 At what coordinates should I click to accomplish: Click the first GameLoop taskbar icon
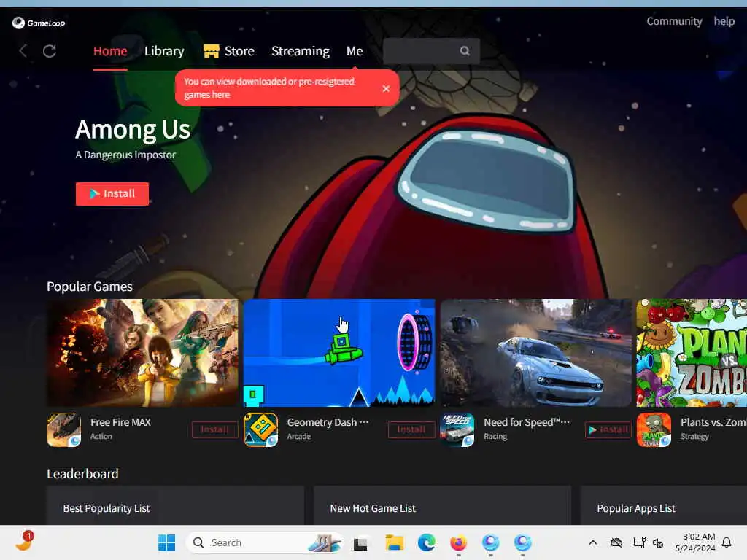tap(490, 542)
